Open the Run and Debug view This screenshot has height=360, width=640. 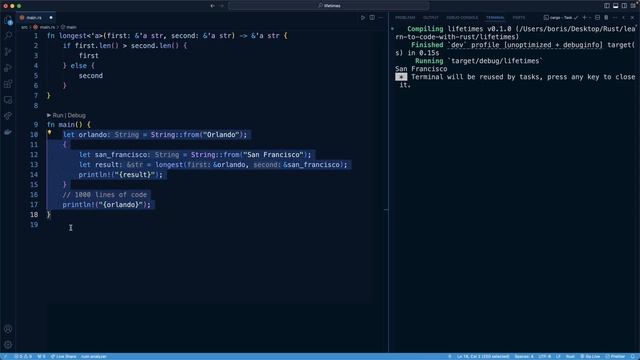pyautogui.click(x=8, y=68)
